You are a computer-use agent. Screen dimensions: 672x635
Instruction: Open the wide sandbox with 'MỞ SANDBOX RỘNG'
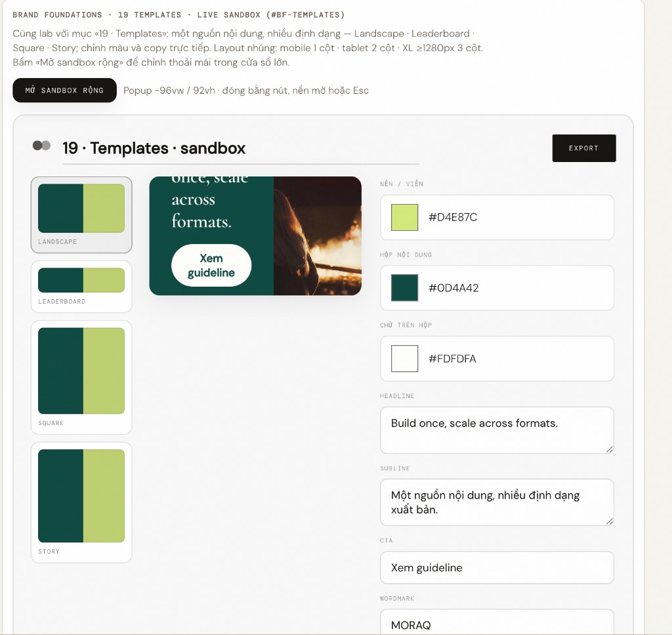65,91
